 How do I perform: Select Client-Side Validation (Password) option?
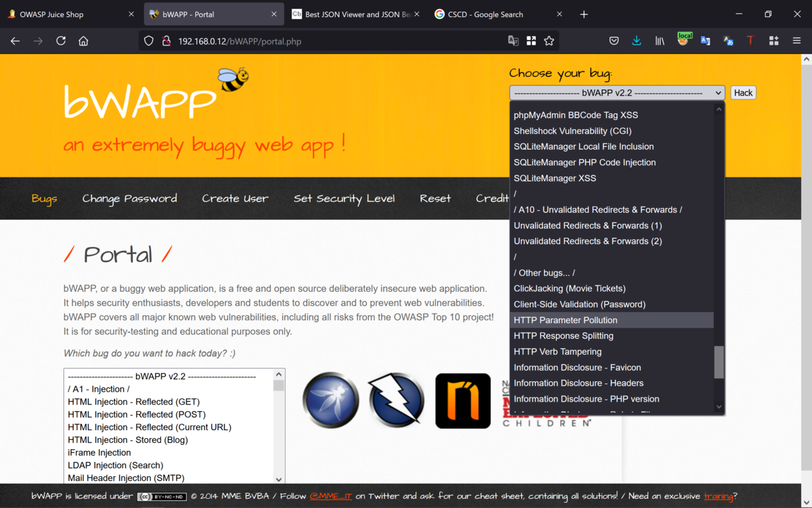(x=612, y=304)
